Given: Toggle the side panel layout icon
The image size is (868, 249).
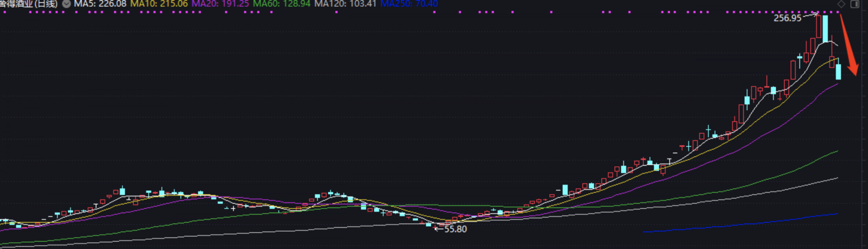Looking at the screenshot, I should (x=855, y=4).
